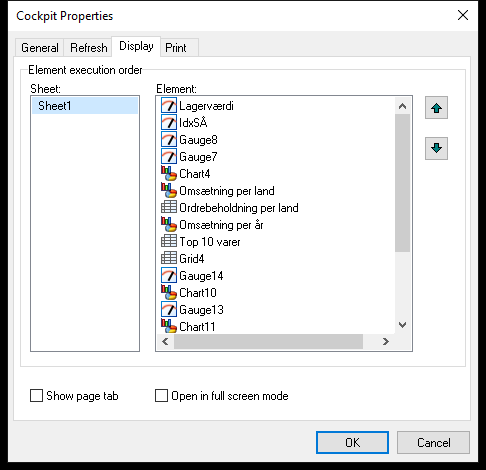Click grid icon of Ordrebeholdning per land
The height and width of the screenshot is (470, 486).
coord(169,208)
